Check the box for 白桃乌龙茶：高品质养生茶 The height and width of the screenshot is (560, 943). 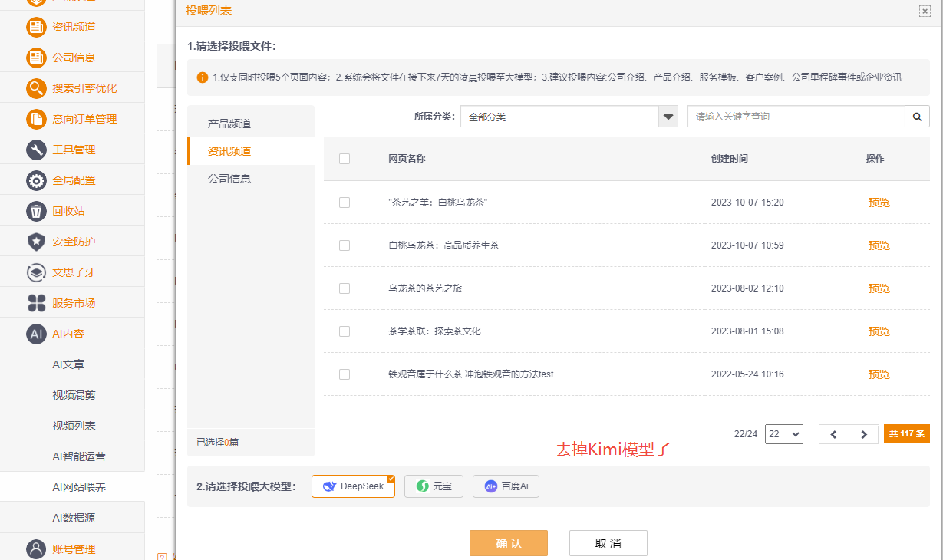click(x=345, y=245)
